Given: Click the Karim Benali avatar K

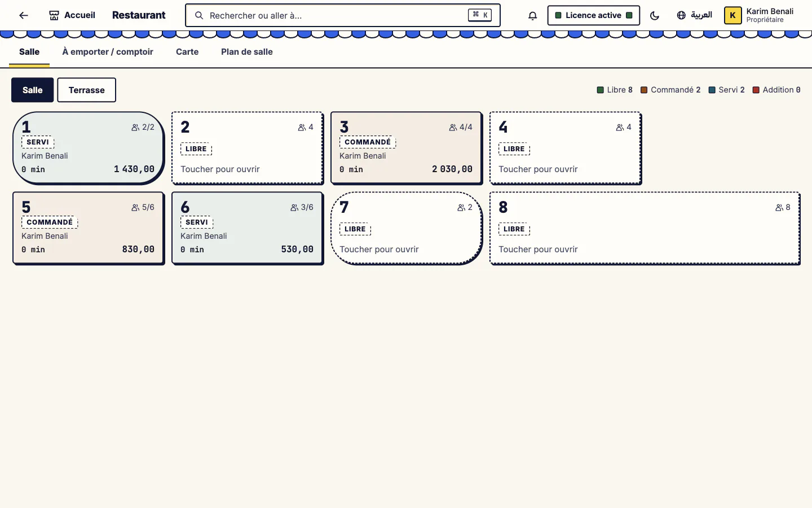Looking at the screenshot, I should (732, 15).
